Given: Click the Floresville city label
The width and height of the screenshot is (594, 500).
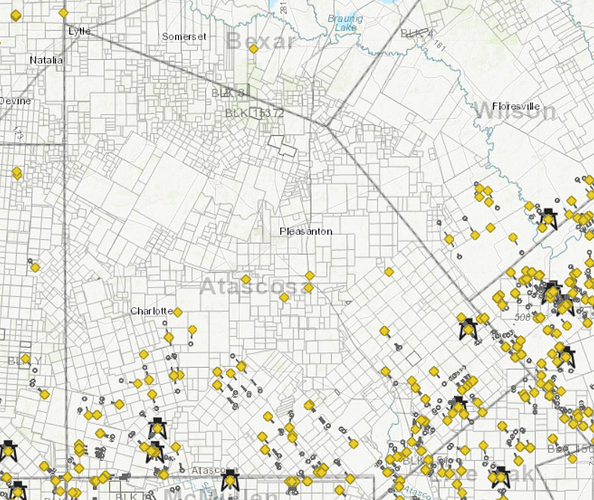Looking at the screenshot, I should (x=516, y=106).
